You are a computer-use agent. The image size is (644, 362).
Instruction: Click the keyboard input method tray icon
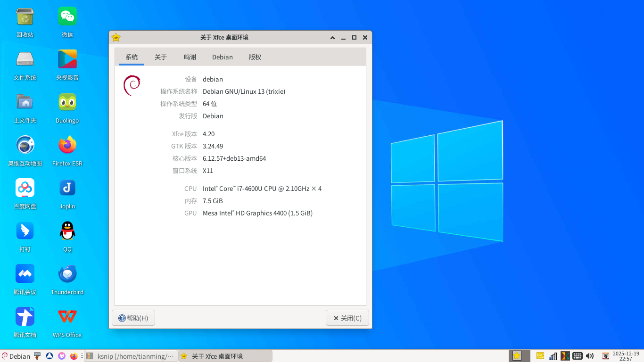tap(578, 356)
